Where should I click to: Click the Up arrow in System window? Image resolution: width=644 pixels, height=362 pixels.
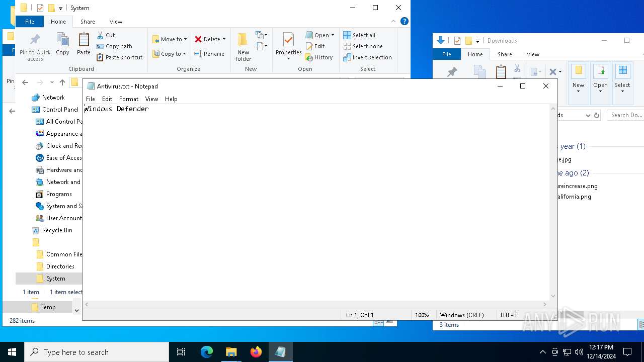click(62, 82)
